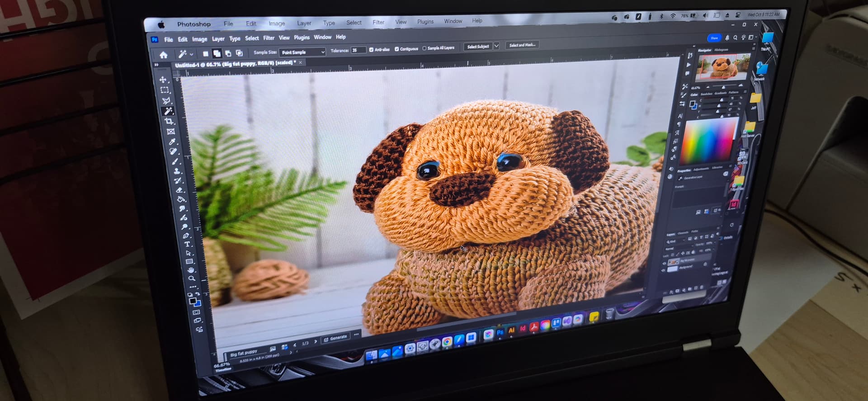Open the Sample Size dropdown
Image resolution: width=868 pixels, height=401 pixels.
click(x=302, y=52)
